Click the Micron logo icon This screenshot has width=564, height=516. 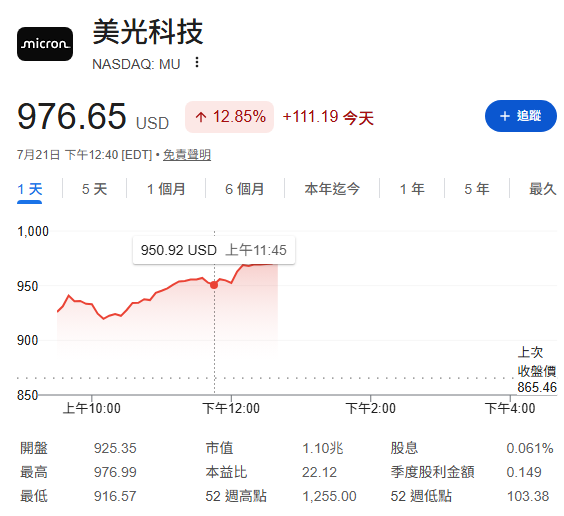click(x=45, y=44)
